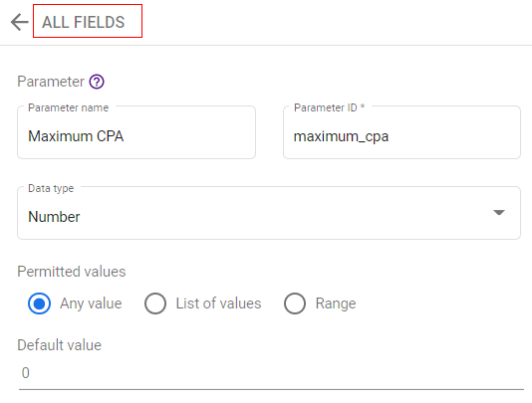Click the "Data type" floating label
This screenshot has height=403, width=532.
click(x=51, y=188)
